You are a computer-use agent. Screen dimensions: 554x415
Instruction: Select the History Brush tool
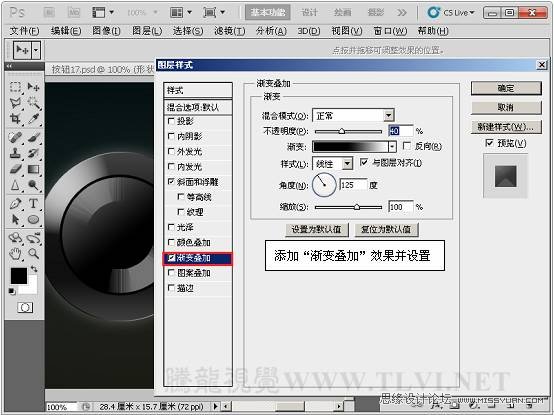33,154
